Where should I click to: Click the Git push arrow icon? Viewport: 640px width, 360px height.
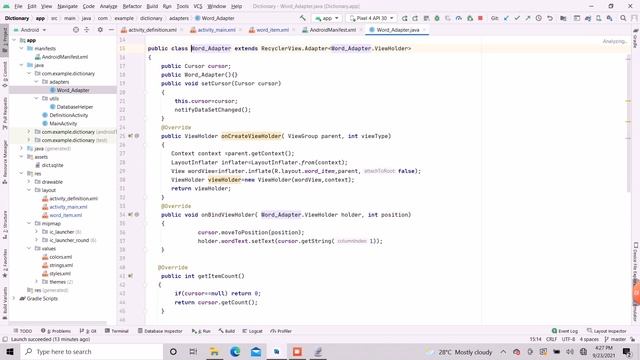pos(528,18)
